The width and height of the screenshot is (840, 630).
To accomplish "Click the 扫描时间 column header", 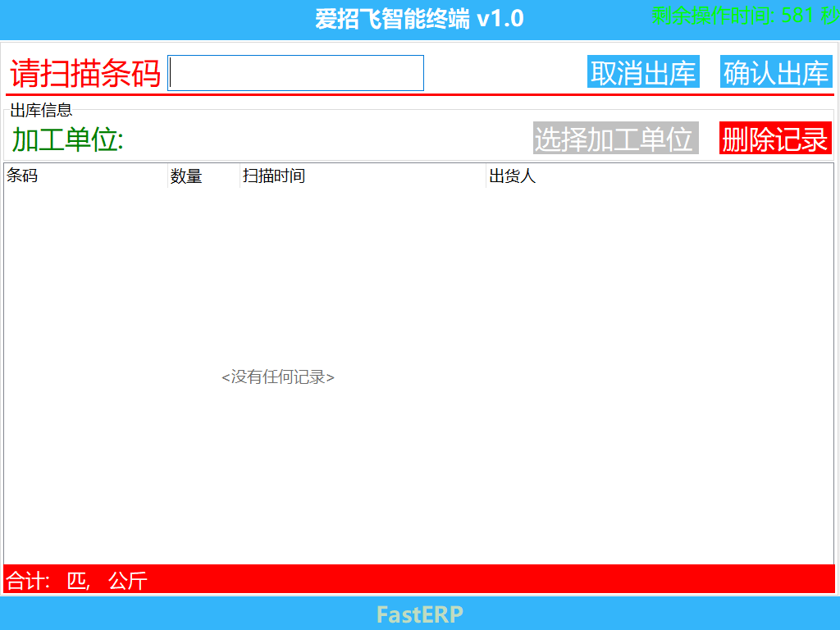I will [x=363, y=176].
